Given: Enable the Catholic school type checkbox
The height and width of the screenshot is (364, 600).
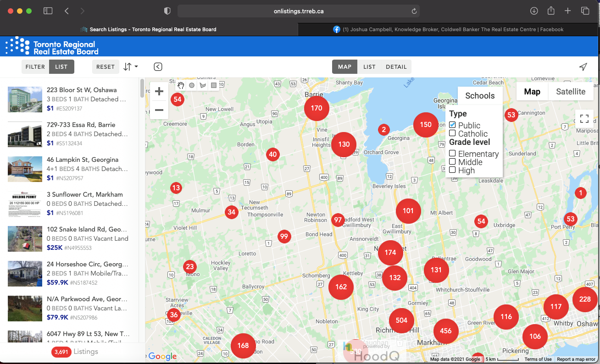Looking at the screenshot, I should [452, 133].
